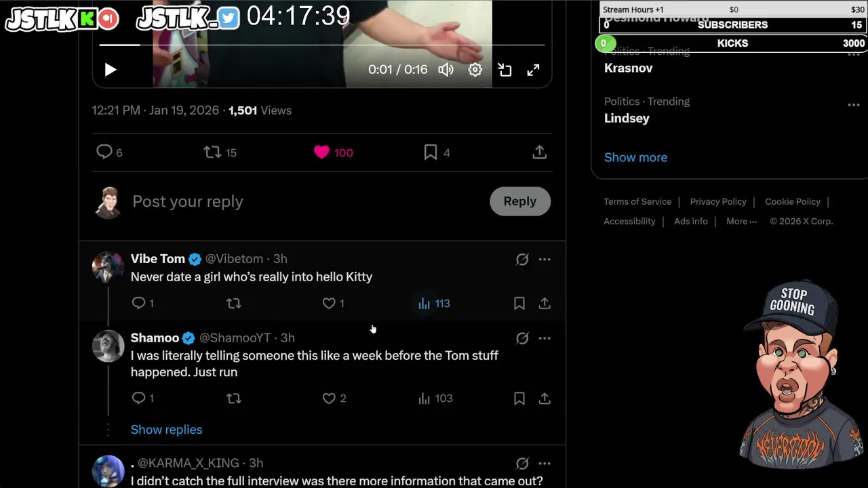Screen dimensions: 868x488
Task: View analytics of Vibe Tom's reply 113
Action: [434, 304]
